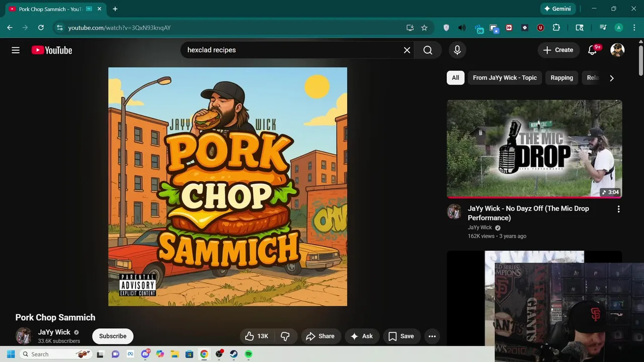The image size is (644, 362).
Task: Open The Mic Drop video thumbnail
Action: (534, 149)
